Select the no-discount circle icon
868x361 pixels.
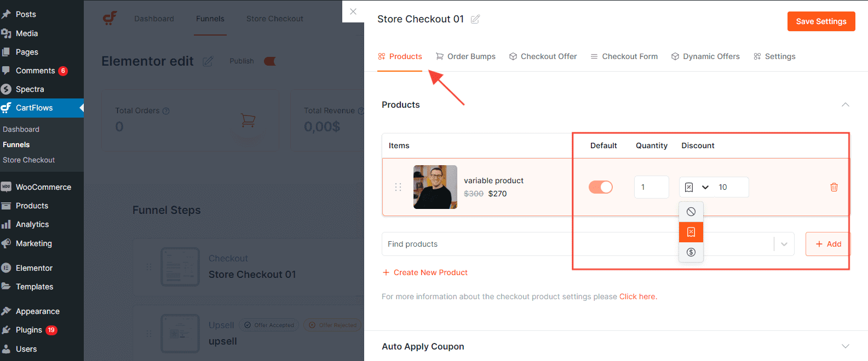click(691, 211)
